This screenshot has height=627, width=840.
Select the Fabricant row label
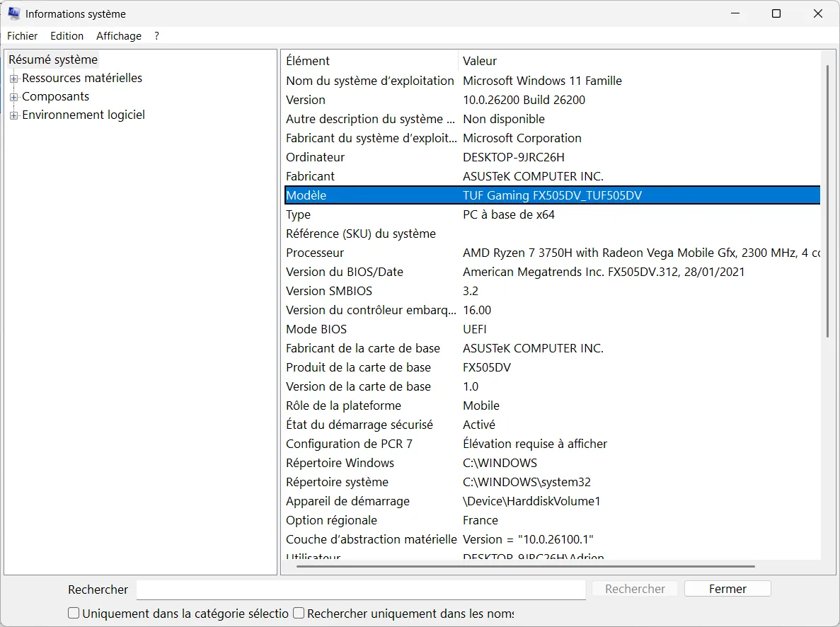click(310, 176)
